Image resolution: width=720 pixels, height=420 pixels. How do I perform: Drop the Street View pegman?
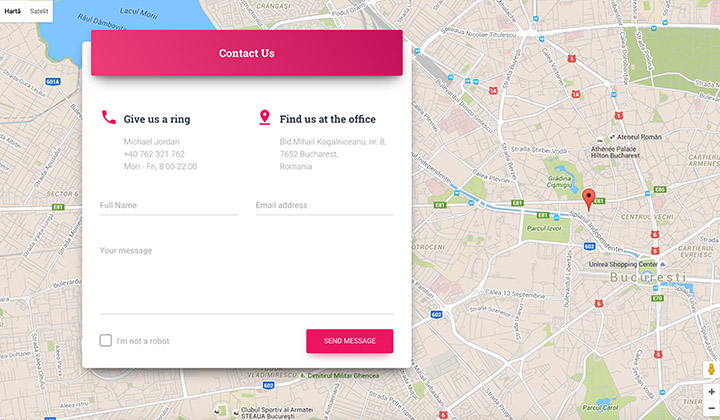pyautogui.click(x=711, y=370)
